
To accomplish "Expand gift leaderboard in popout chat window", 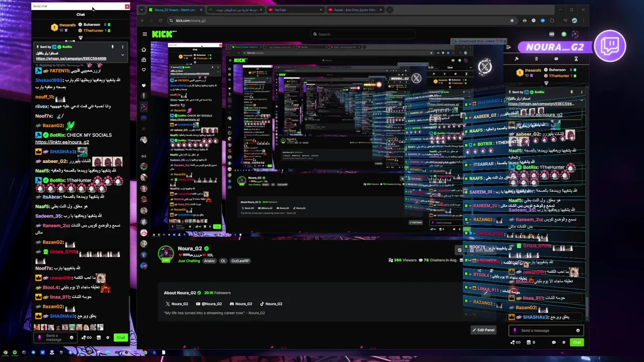I will (x=80, y=38).
